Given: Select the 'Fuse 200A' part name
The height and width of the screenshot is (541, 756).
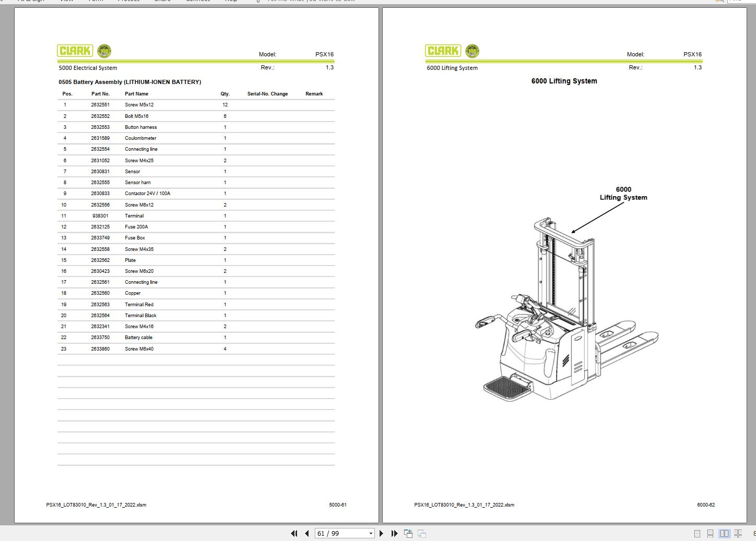Looking at the screenshot, I should (136, 227).
